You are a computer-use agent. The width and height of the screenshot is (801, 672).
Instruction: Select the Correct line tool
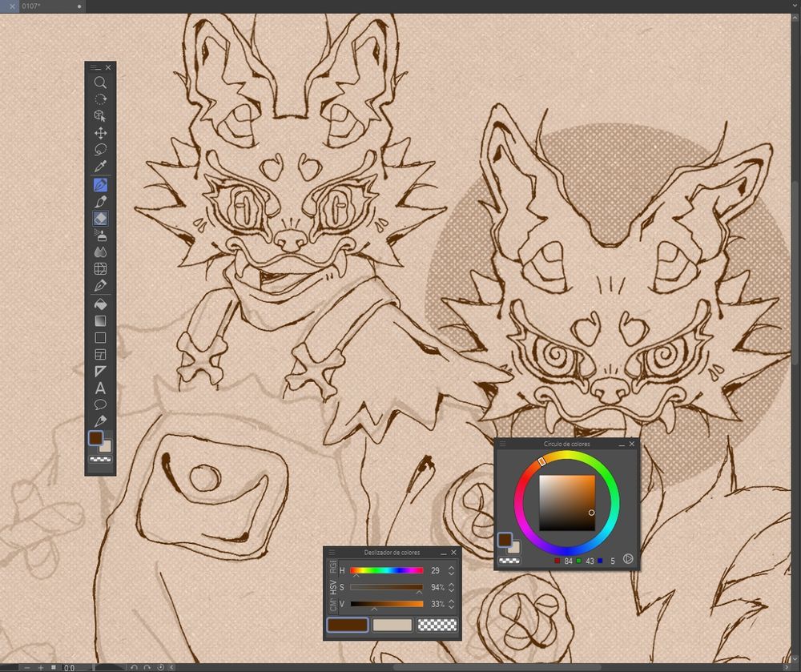[x=100, y=421]
